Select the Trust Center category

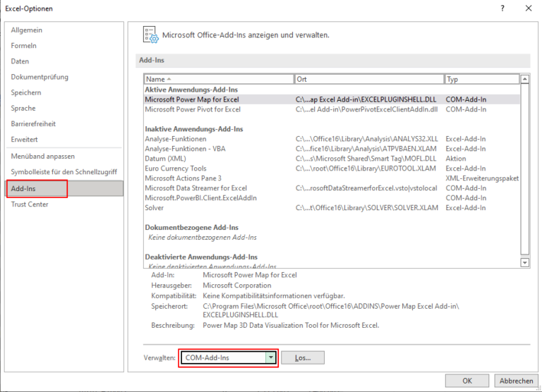click(x=30, y=204)
